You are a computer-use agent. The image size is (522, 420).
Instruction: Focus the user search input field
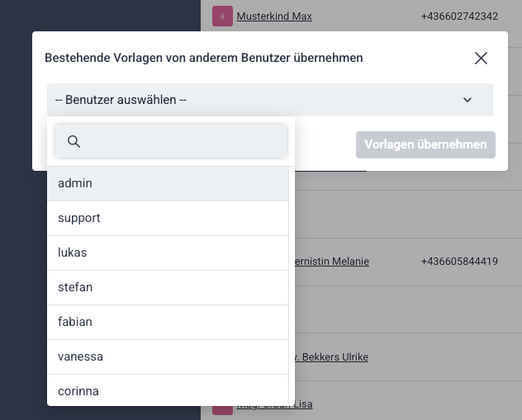coord(182,142)
